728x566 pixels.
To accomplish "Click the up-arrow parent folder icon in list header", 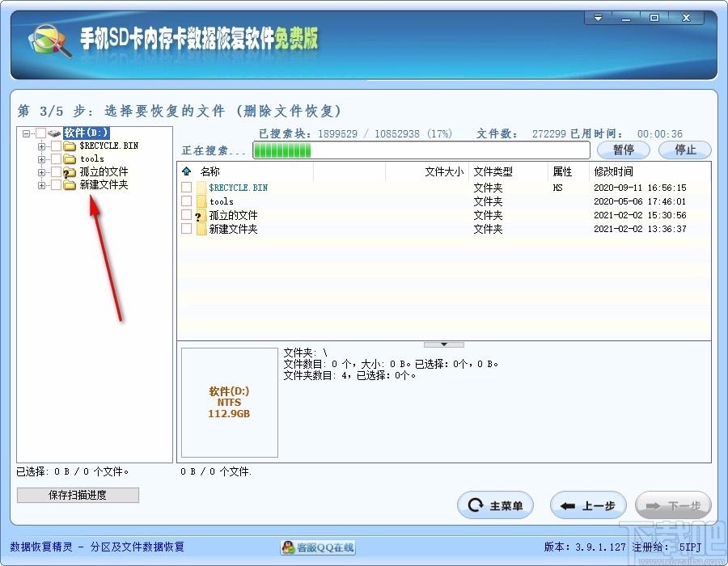I will pyautogui.click(x=187, y=171).
